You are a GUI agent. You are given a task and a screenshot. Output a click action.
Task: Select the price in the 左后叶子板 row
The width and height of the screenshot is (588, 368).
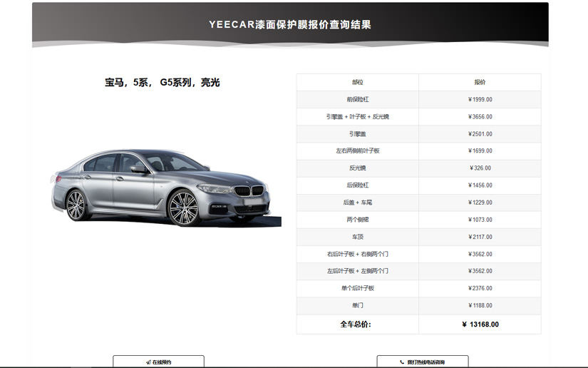point(480,271)
